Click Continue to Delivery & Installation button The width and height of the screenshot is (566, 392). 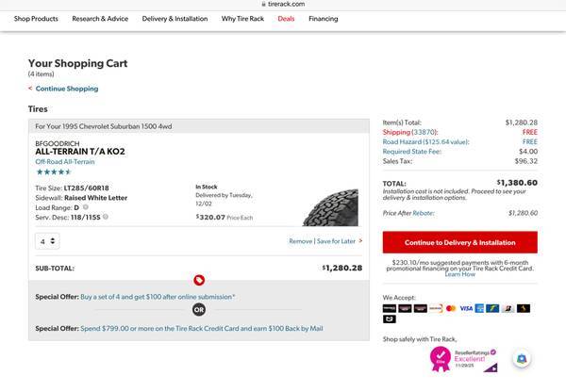459,242
